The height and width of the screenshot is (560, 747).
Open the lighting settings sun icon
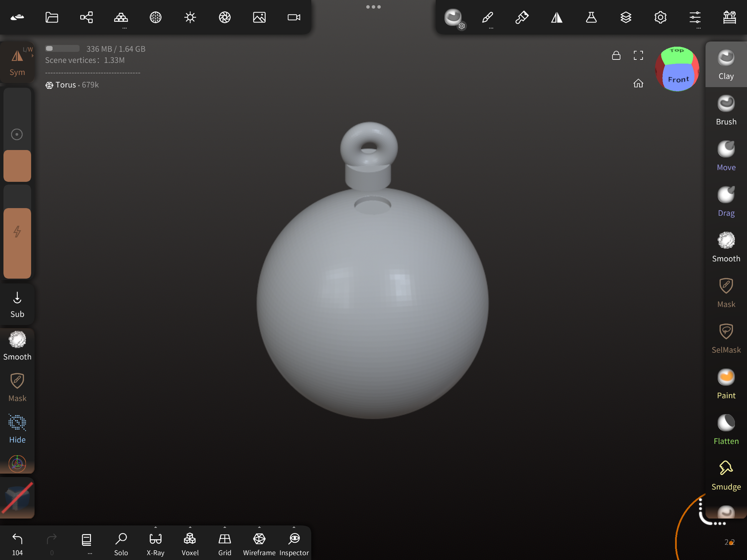(190, 17)
